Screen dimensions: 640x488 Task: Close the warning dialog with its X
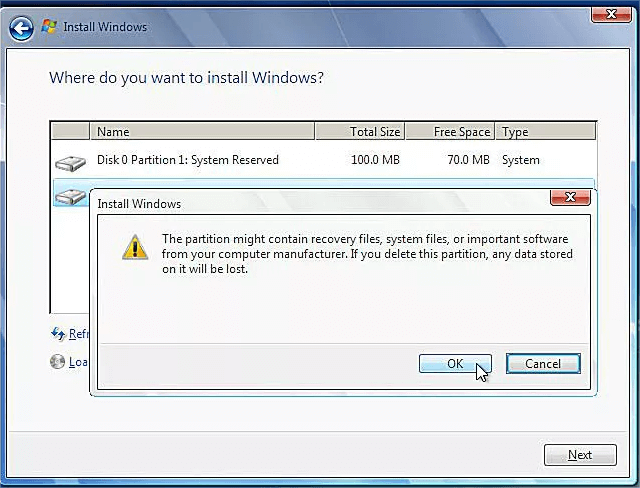(x=570, y=197)
